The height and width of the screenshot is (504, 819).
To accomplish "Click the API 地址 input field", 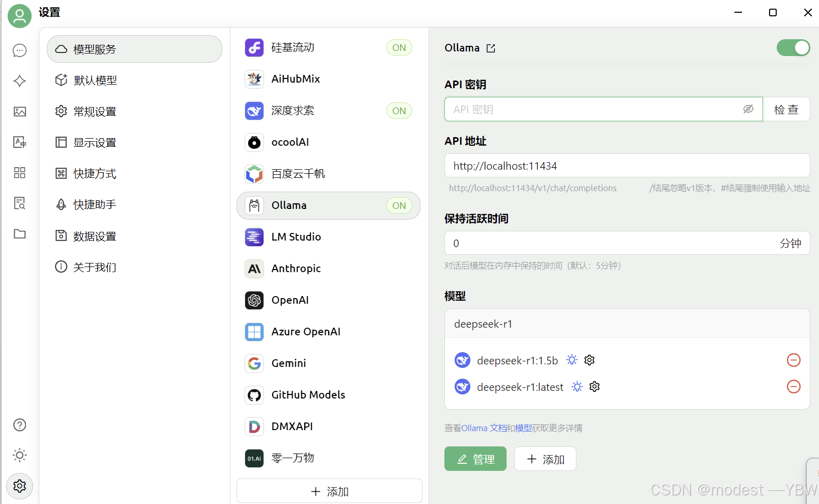I will 627,166.
